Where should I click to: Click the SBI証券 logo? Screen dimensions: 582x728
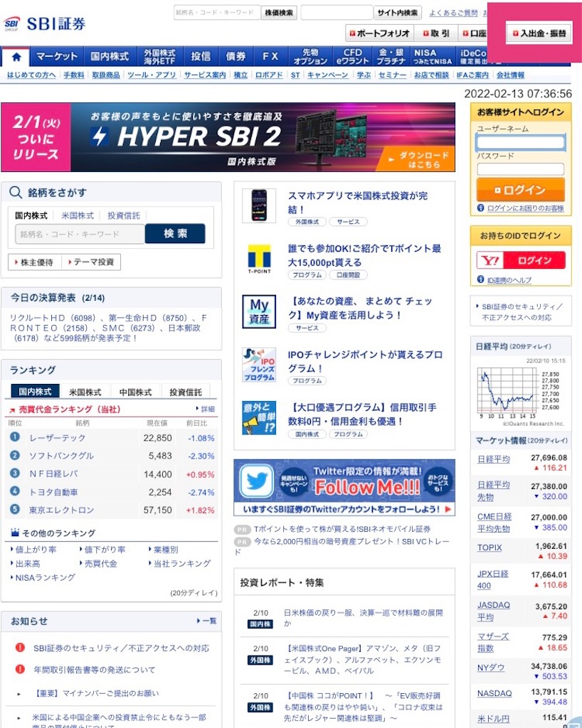pyautogui.click(x=45, y=23)
